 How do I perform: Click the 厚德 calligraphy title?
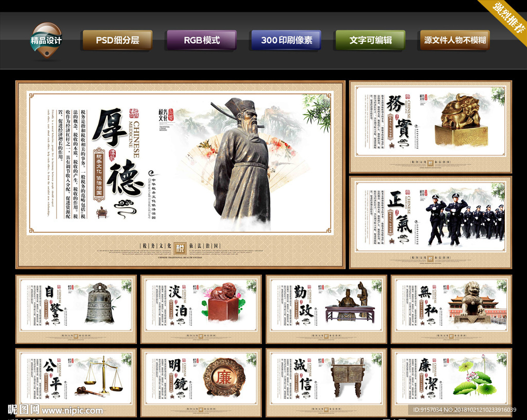click(118, 152)
